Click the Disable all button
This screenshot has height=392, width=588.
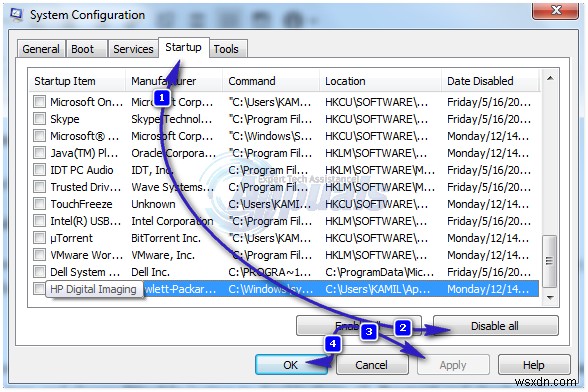(x=495, y=326)
